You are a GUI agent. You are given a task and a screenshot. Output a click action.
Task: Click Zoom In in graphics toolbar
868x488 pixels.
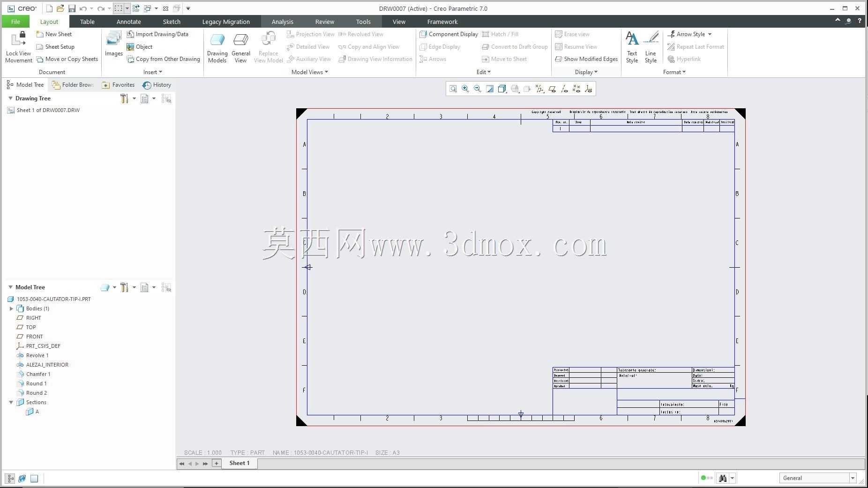click(x=465, y=89)
